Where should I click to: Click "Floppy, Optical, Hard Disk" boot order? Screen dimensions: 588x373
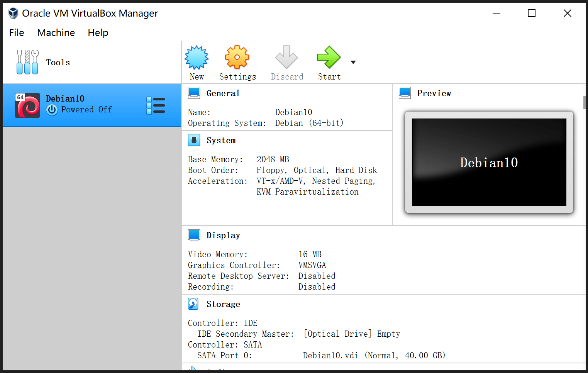(317, 170)
